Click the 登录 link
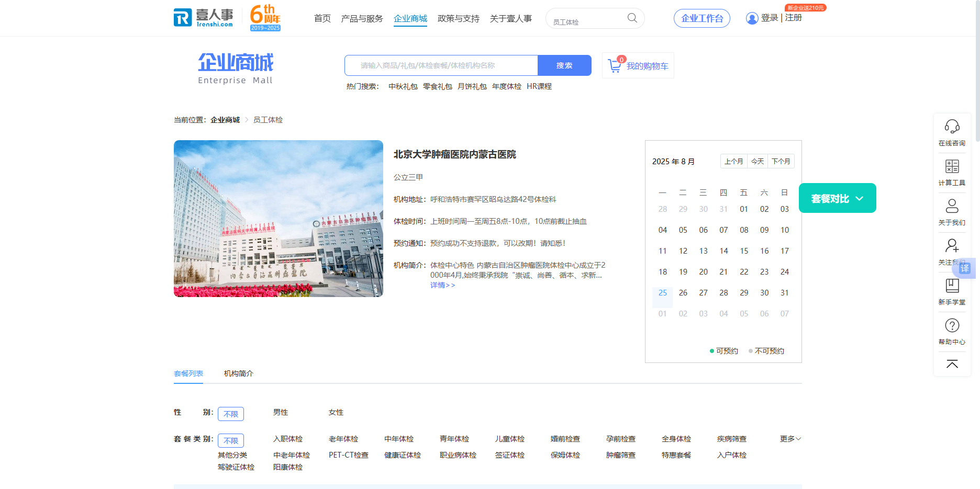This screenshot has height=489, width=980. click(x=770, y=18)
